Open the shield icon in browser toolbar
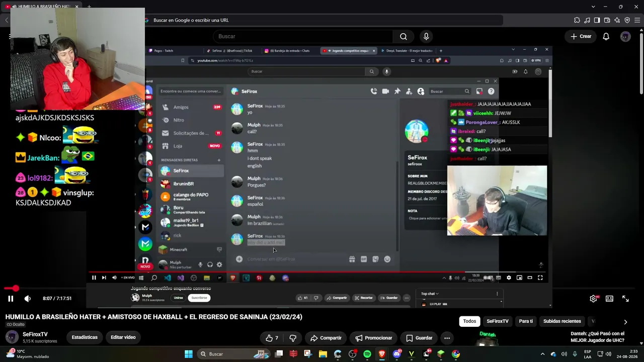The width and height of the screenshot is (644, 362). tap(627, 20)
